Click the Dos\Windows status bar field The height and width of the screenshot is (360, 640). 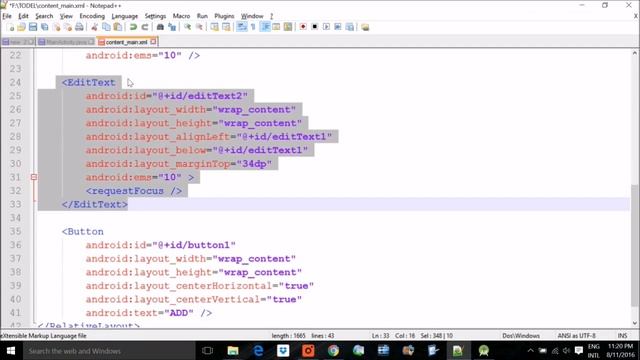521,336
